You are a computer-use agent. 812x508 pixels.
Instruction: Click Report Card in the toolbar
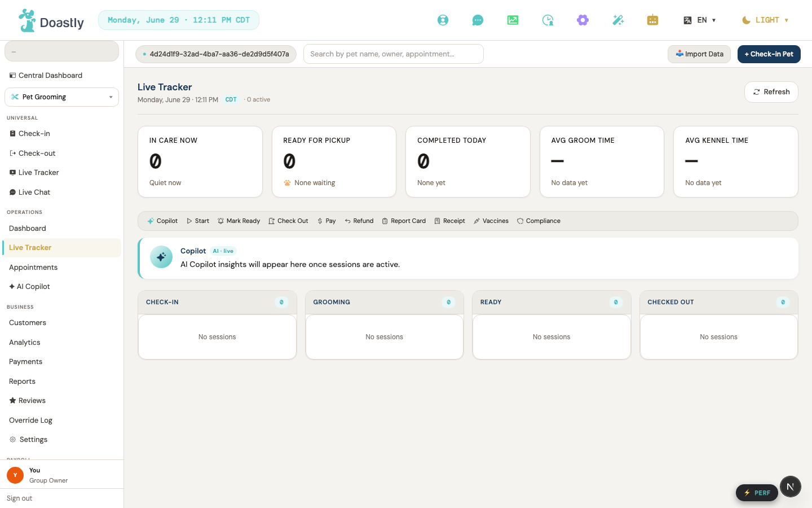coord(404,221)
